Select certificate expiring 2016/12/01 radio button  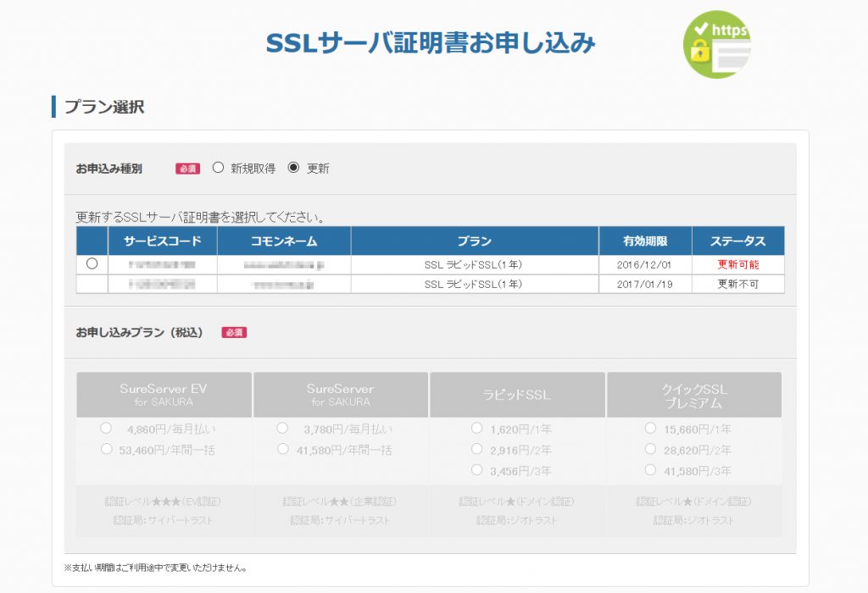click(92, 263)
